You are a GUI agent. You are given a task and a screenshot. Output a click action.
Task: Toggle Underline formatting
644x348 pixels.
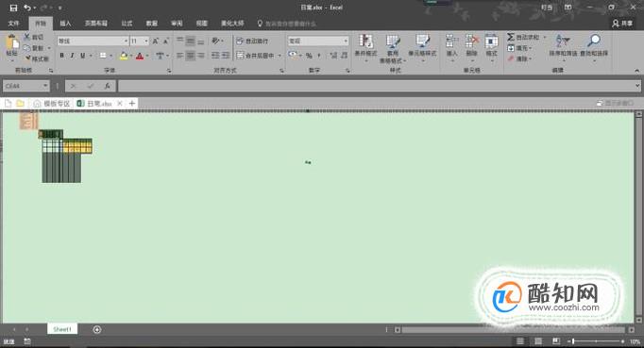pyautogui.click(x=82, y=56)
